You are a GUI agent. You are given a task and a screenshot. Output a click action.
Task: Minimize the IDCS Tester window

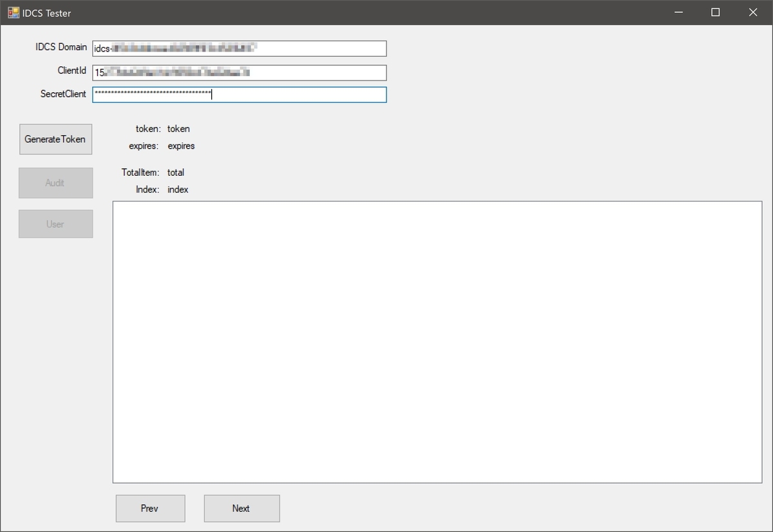pos(678,12)
